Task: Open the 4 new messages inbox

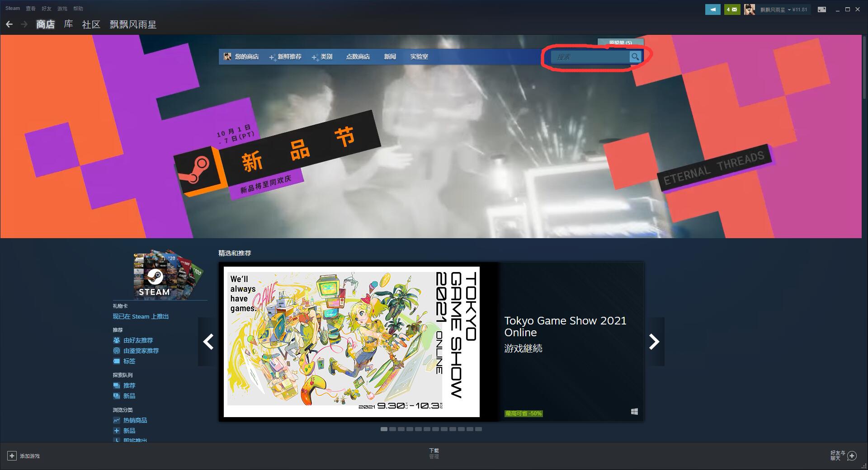Action: click(732, 9)
